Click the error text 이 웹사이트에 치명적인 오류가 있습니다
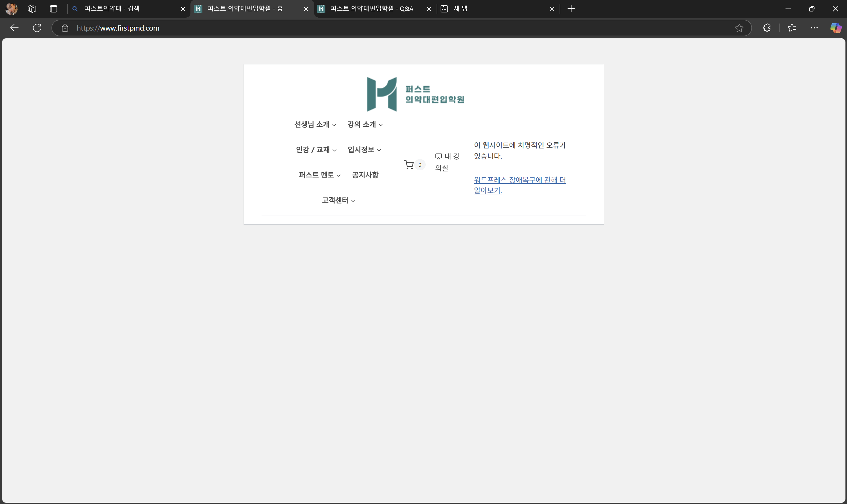 tap(520, 151)
